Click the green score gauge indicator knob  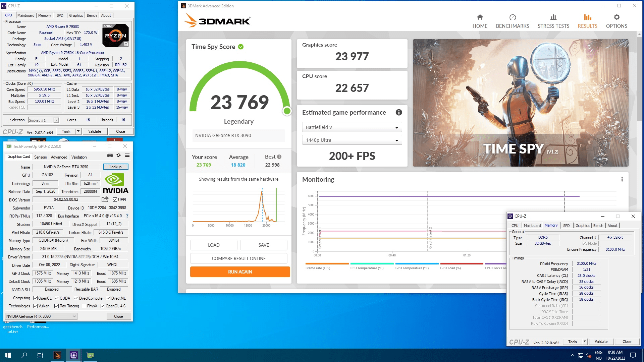(287, 111)
